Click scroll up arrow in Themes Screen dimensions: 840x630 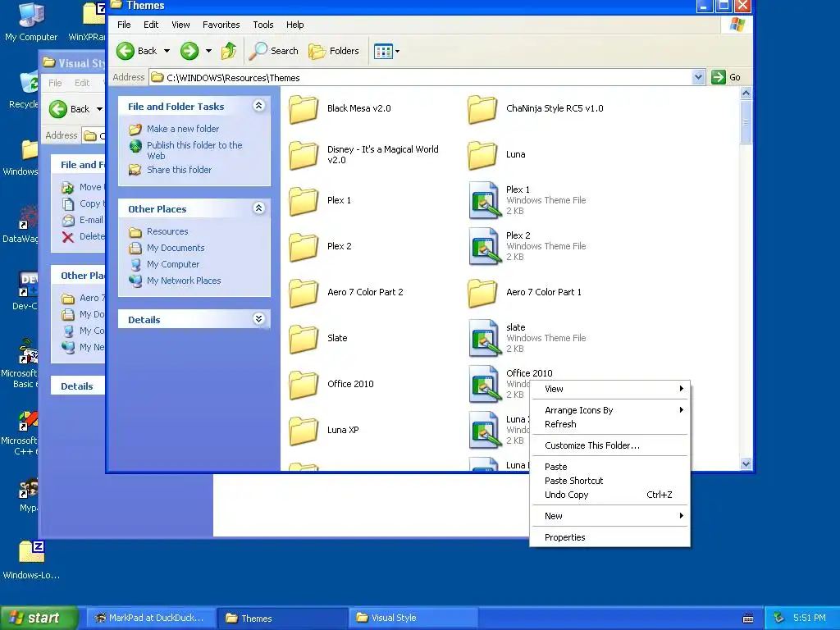(746, 94)
